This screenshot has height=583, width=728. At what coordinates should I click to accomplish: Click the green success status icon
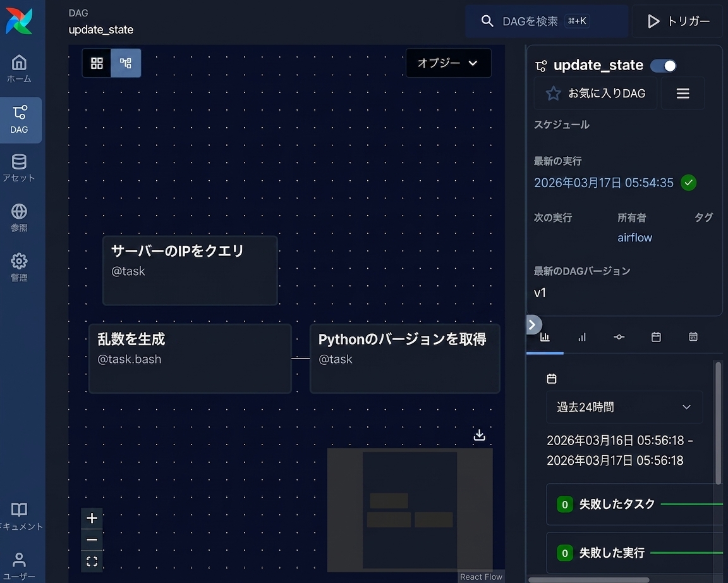(689, 183)
